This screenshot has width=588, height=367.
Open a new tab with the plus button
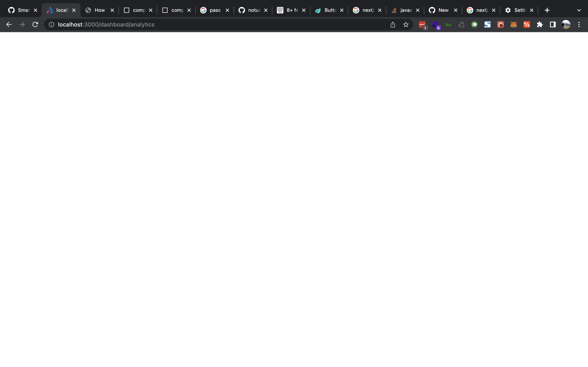pos(547,10)
